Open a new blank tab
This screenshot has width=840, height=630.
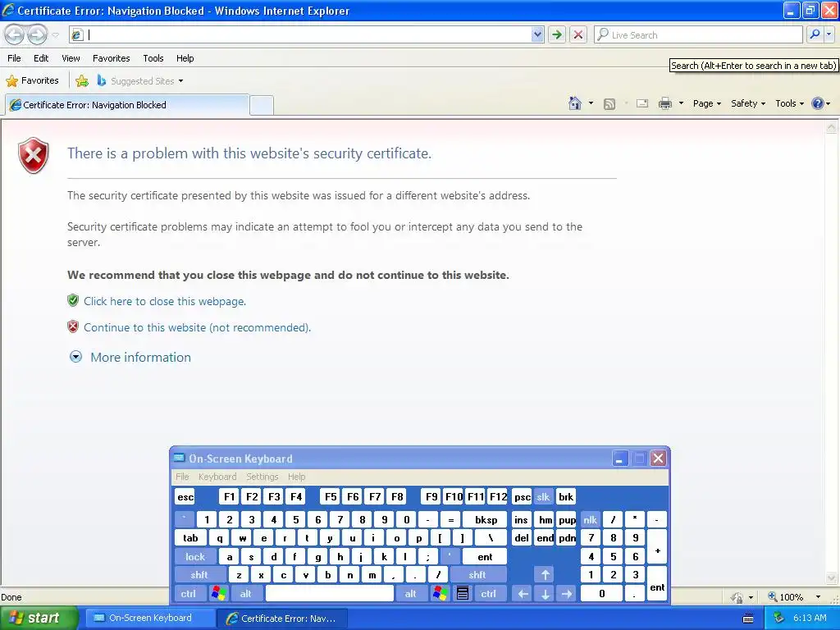[262, 105]
